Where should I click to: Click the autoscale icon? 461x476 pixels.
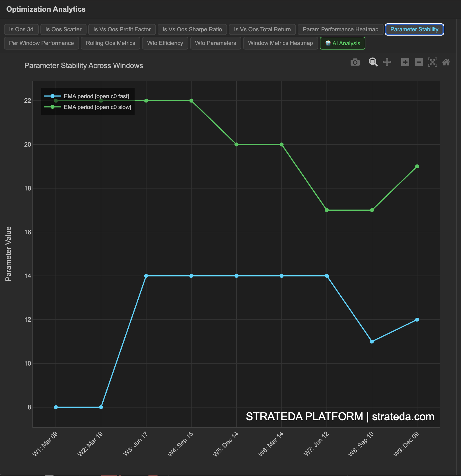click(433, 62)
